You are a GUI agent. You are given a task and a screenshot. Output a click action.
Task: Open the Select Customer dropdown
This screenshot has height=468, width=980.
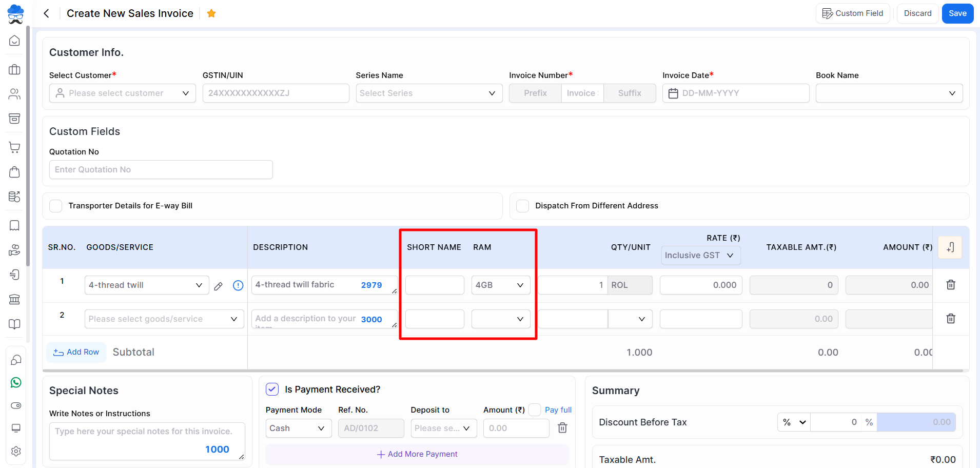pos(123,93)
